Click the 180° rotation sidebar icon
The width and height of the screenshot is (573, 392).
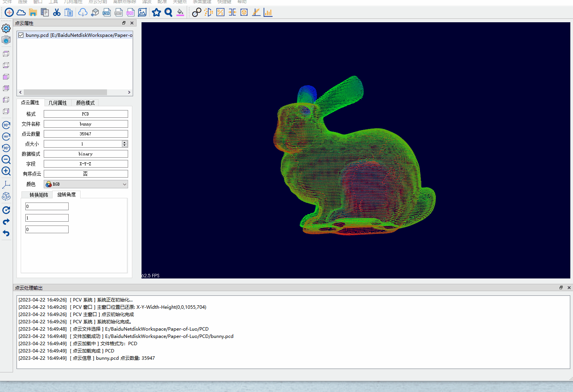6,137
